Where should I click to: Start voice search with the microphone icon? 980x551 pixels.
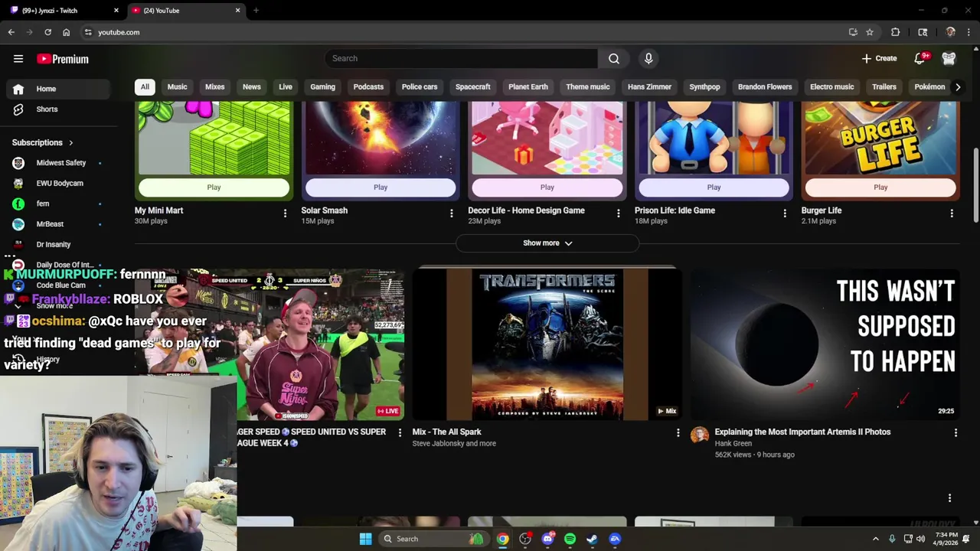click(x=648, y=58)
